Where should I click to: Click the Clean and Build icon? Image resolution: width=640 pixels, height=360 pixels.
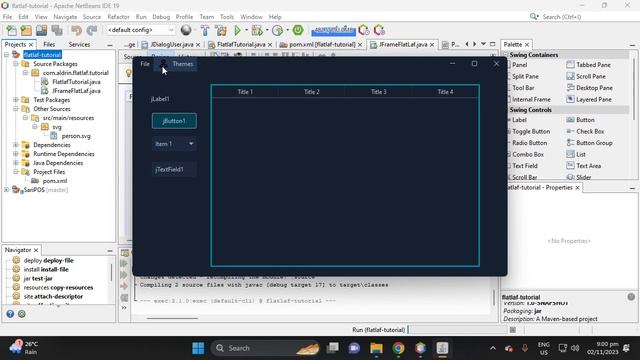pos(221,30)
